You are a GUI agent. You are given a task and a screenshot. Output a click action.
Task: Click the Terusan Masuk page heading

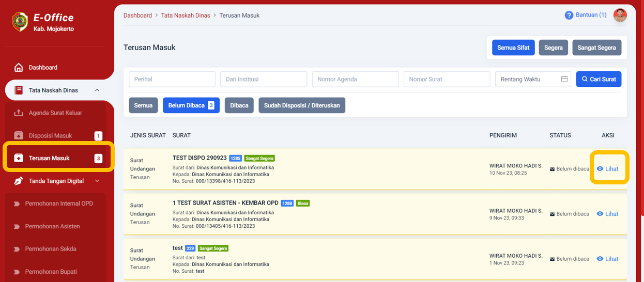click(x=149, y=48)
